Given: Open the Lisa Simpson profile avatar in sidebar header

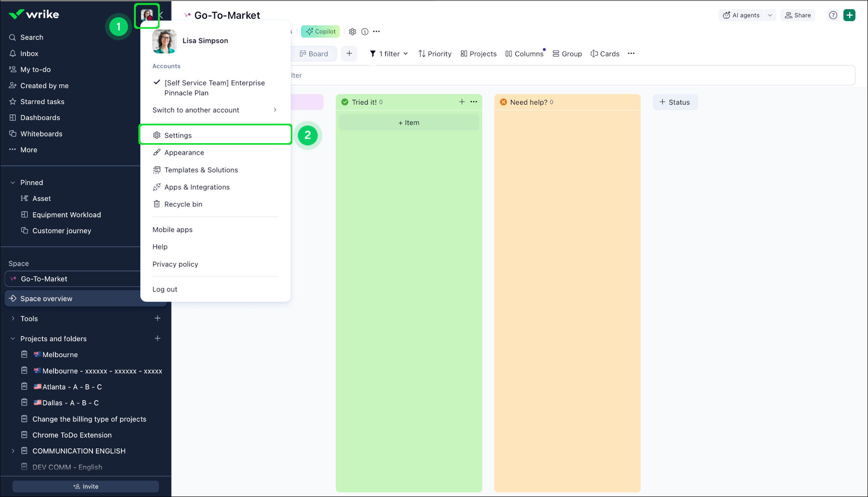Looking at the screenshot, I should [147, 15].
